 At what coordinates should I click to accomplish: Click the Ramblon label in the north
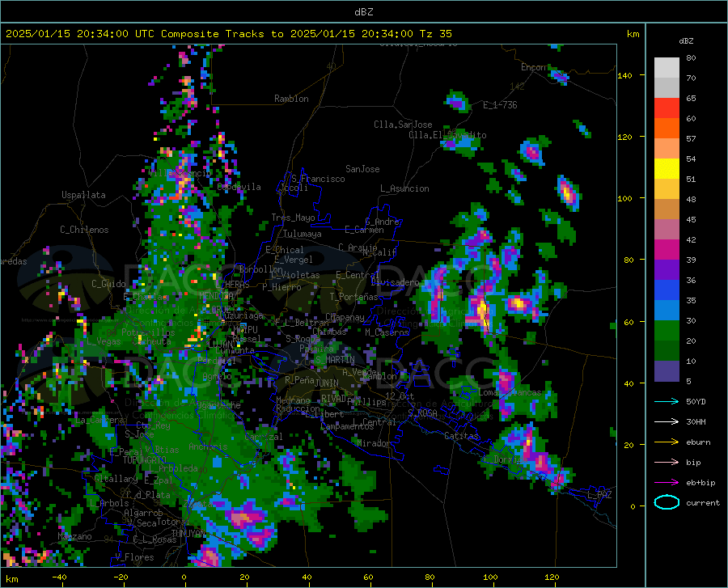(291, 99)
